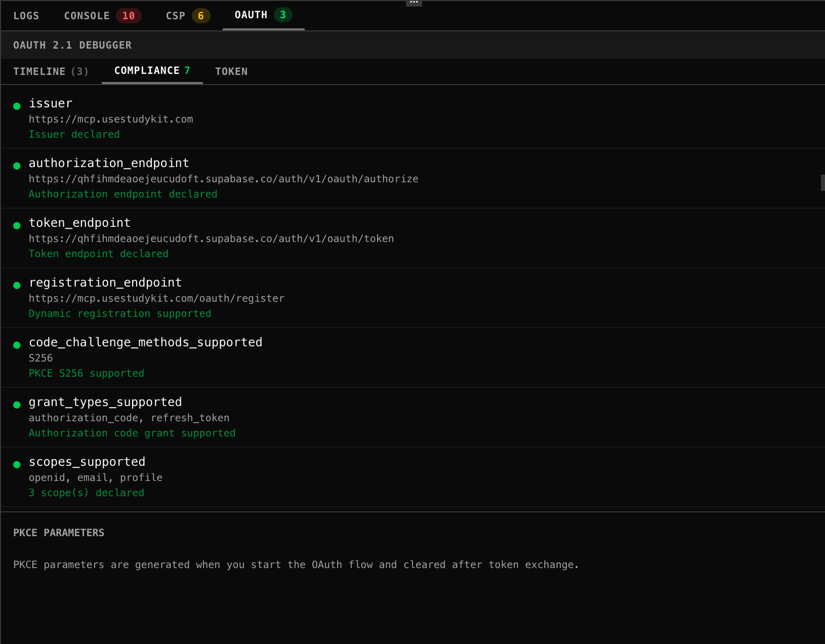
Task: Click the green status dot for authorization_endpoint
Action: (x=17, y=166)
